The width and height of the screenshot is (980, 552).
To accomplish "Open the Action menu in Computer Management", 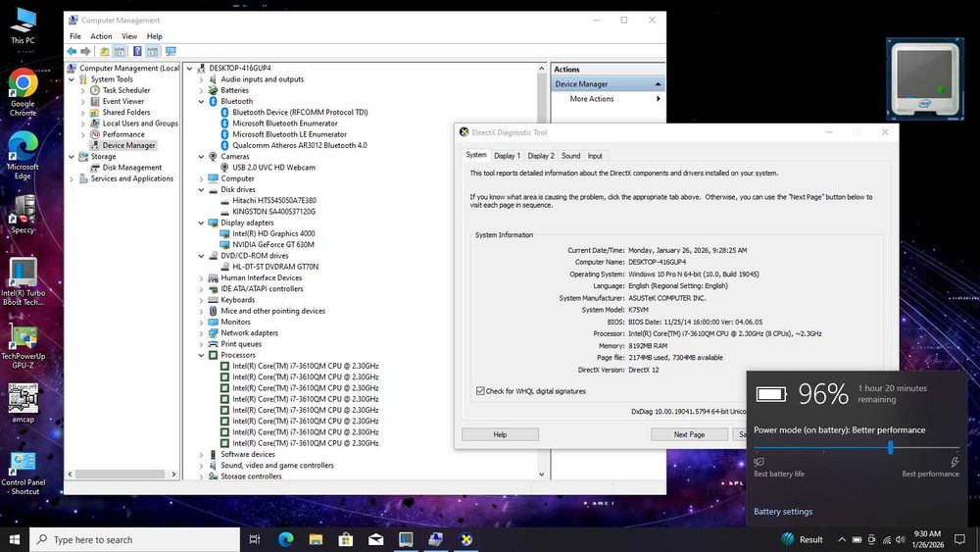I will (101, 36).
